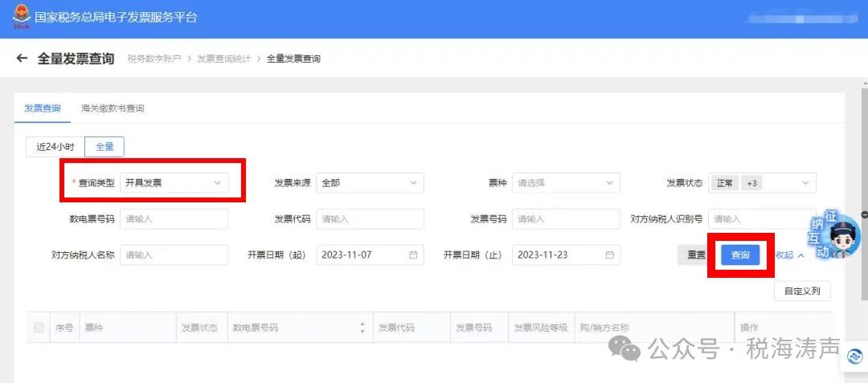Image resolution: width=868 pixels, height=383 pixels.
Task: Open calendar icon in 开票日期（止）field
Action: 609,255
